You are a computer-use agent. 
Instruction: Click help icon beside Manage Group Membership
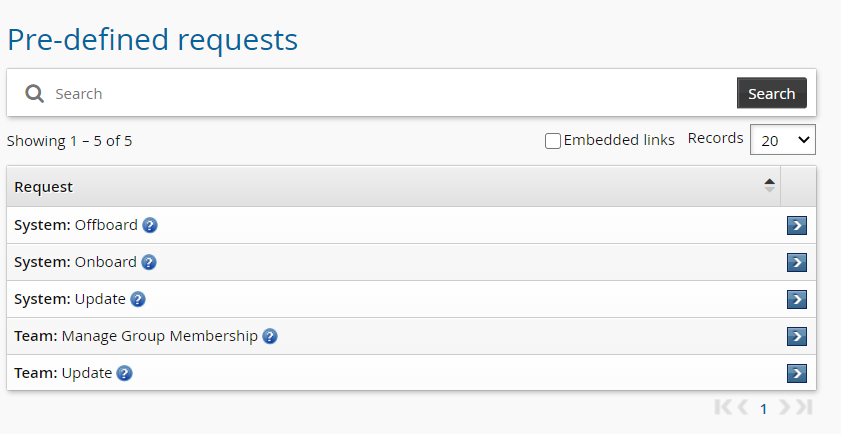coord(270,336)
